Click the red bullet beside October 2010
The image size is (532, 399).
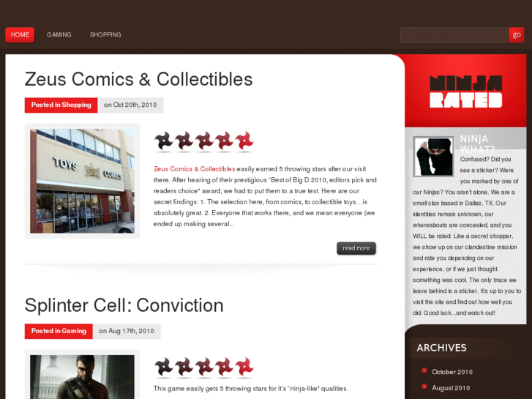[x=424, y=370]
